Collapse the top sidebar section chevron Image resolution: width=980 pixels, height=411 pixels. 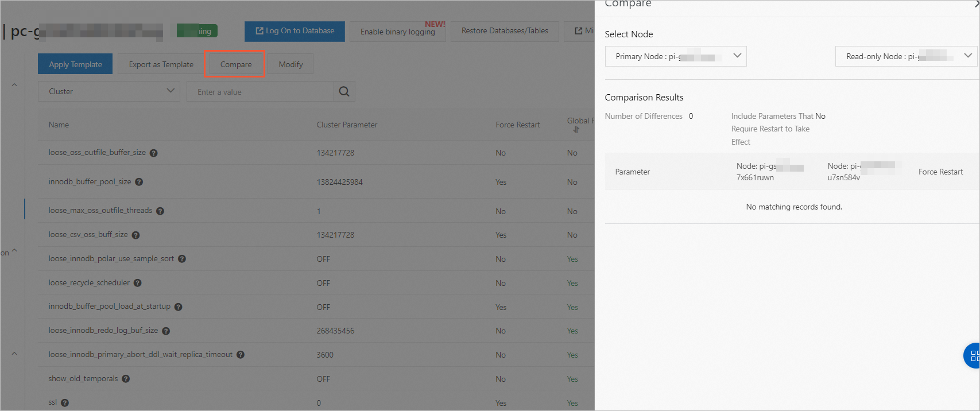pyautogui.click(x=14, y=85)
